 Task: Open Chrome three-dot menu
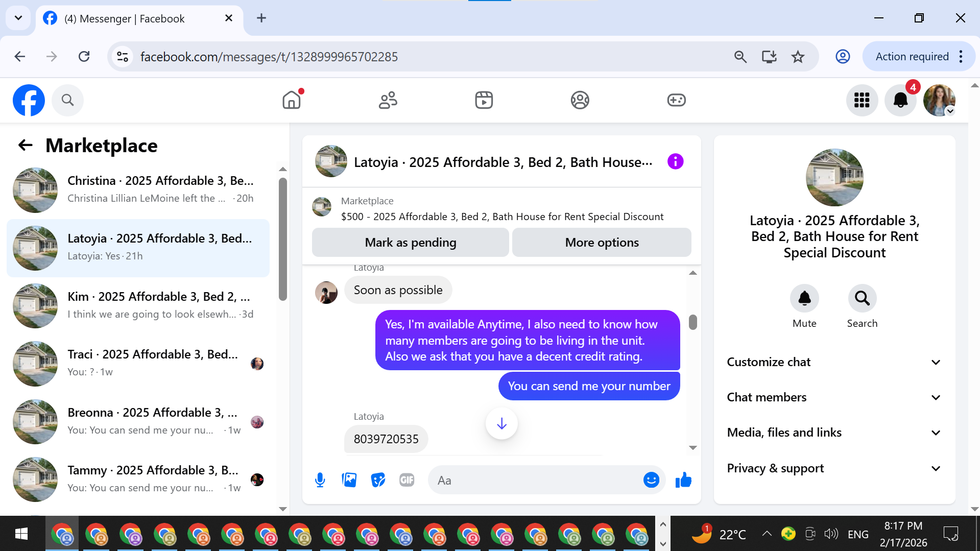coord(961,57)
